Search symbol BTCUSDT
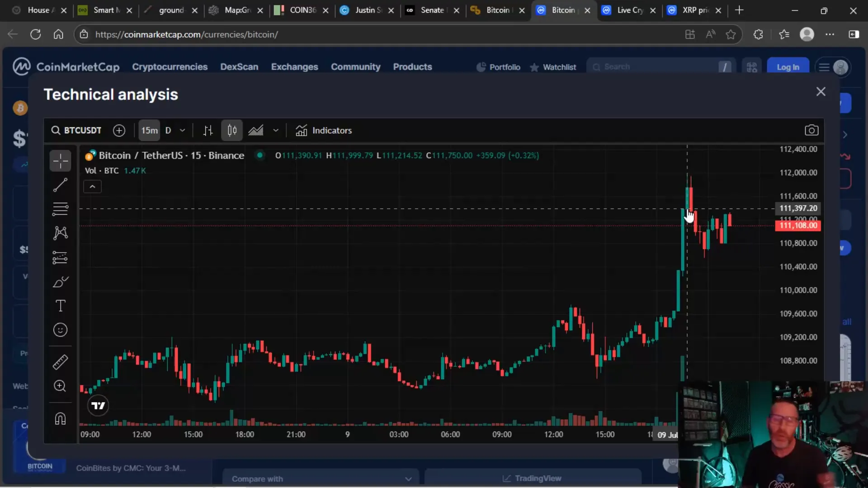 [76, 131]
